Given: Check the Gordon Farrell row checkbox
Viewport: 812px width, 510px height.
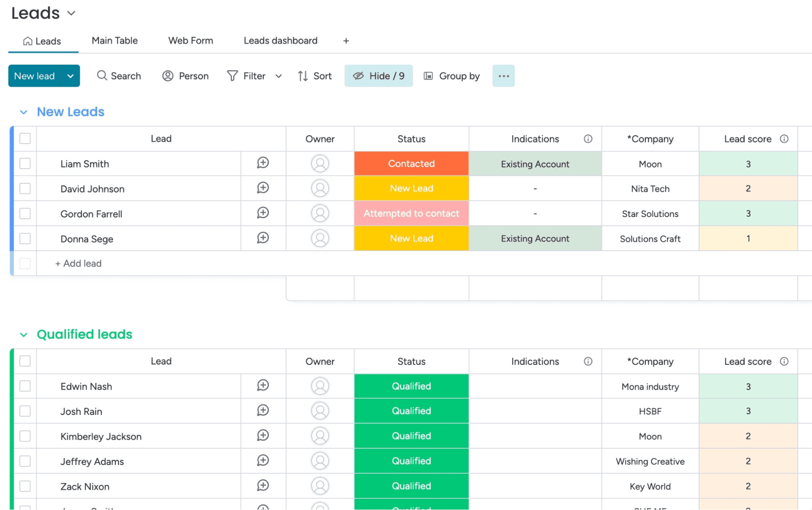Looking at the screenshot, I should pyautogui.click(x=25, y=213).
